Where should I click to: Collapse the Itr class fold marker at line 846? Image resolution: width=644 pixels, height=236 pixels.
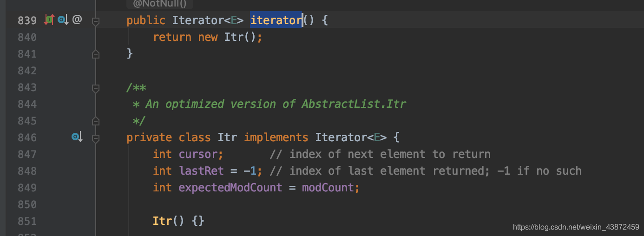(96, 138)
